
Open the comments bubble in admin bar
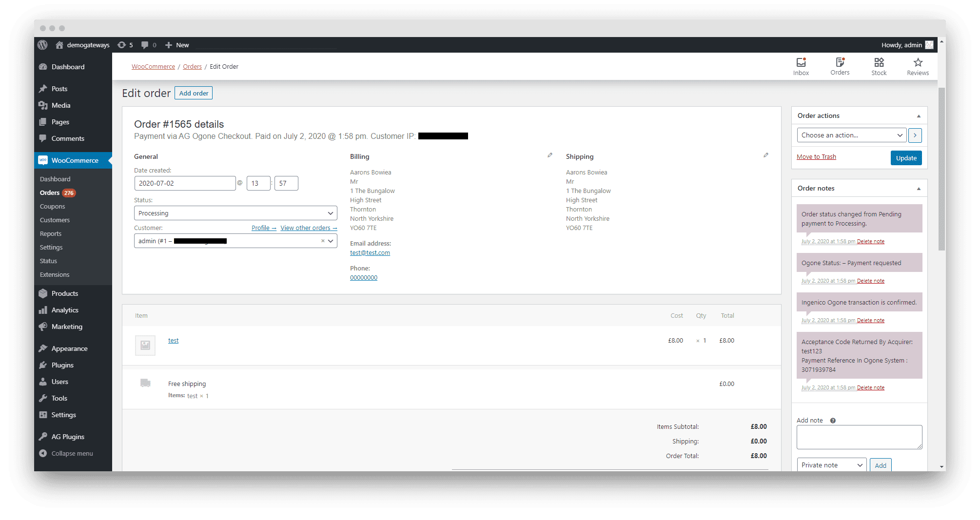point(149,45)
